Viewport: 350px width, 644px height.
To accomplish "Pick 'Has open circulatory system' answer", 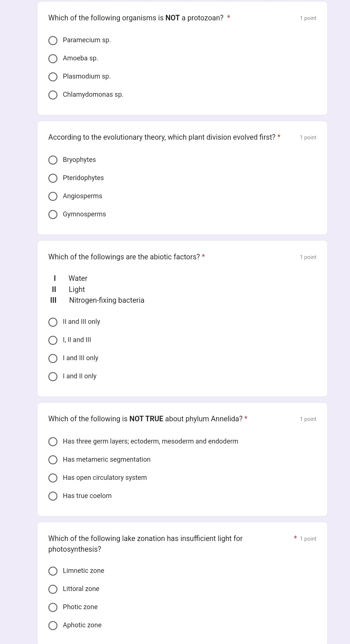I will [x=53, y=478].
